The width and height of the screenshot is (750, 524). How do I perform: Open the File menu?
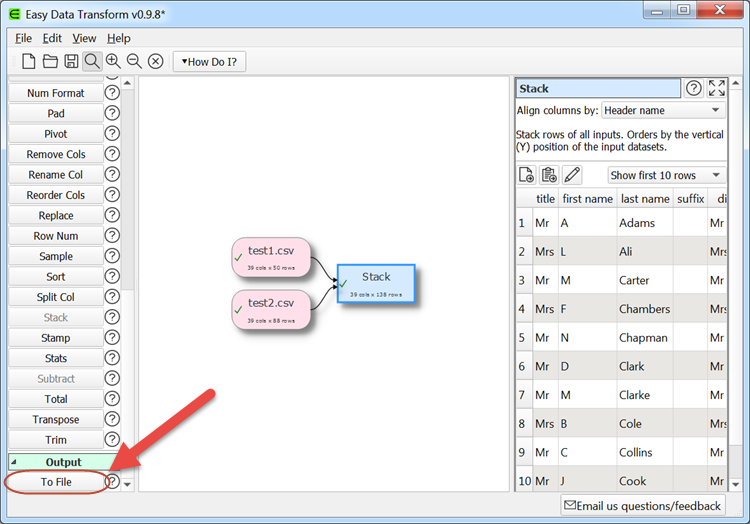coord(24,38)
